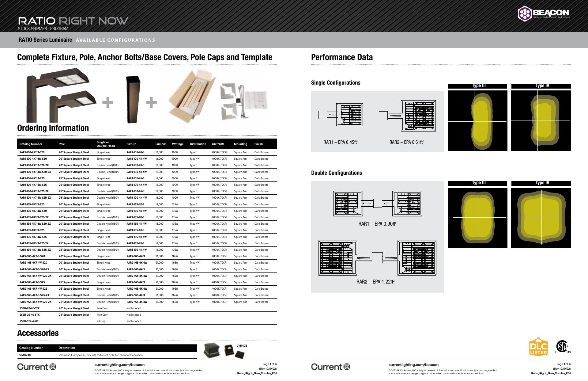The image size is (588, 381).
Task: Click the Beacon logo icon
Action: [525, 13]
